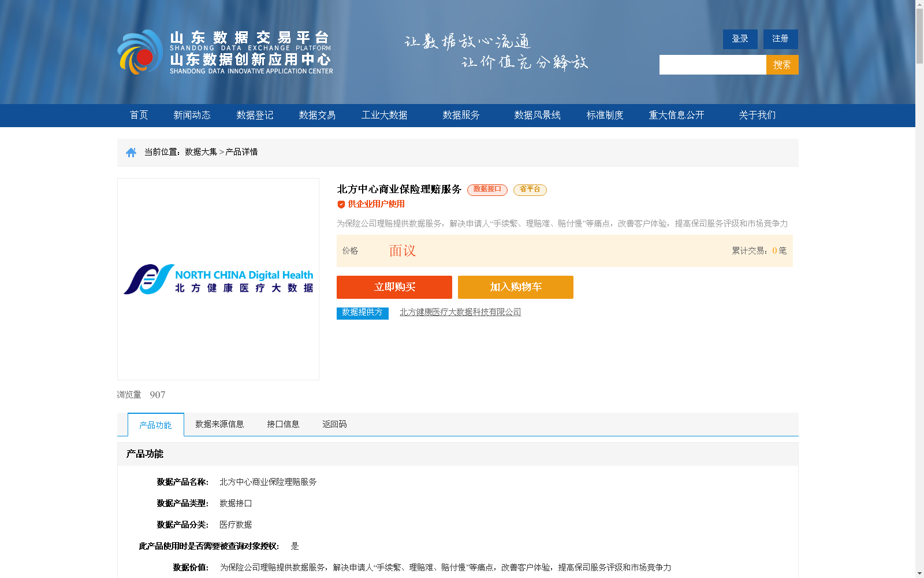Click the scrollbar down arrow
Screen dimensions: 924x578
click(x=919, y=573)
